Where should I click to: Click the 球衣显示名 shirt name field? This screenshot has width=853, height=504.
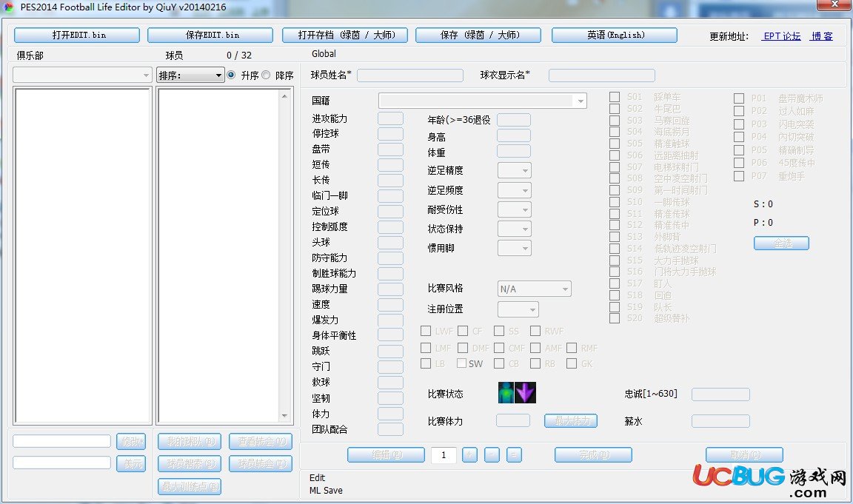coord(602,75)
